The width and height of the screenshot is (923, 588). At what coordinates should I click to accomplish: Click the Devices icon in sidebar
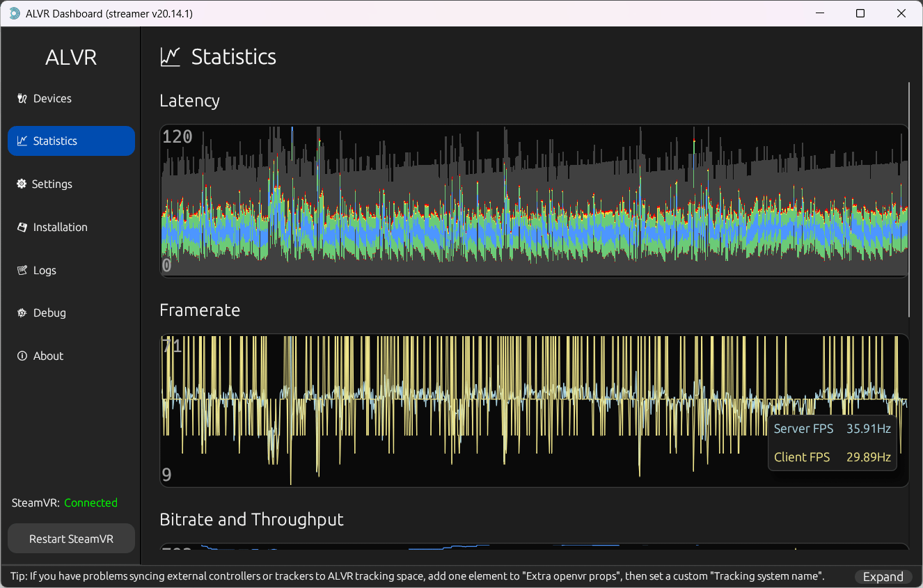22,99
